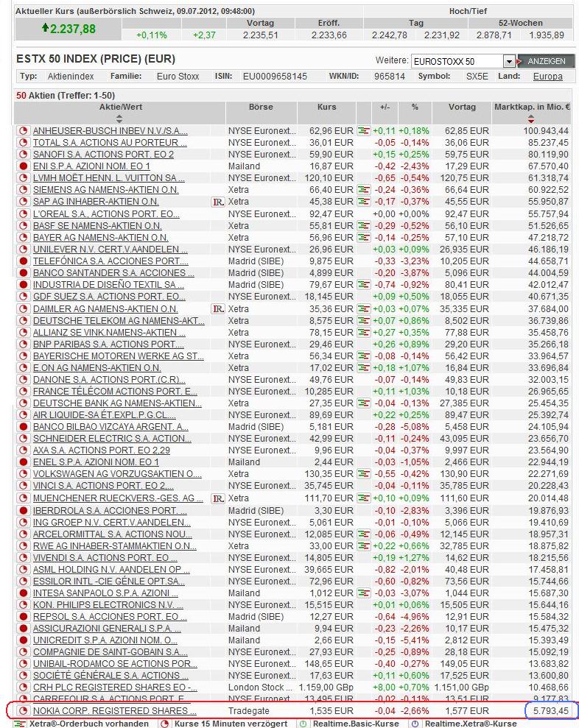The image size is (579, 728).
Task: Open the Xetra orderbook icon in the SIEMENS row
Action: (363, 190)
